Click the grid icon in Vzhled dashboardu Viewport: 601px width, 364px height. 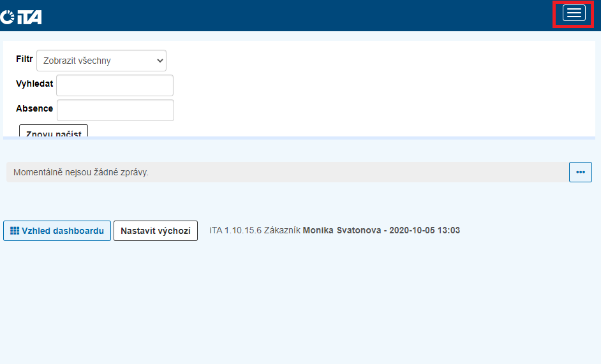15,231
